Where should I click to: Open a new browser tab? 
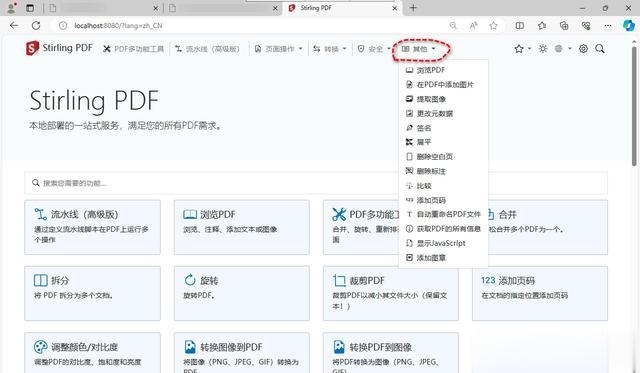tap(413, 8)
